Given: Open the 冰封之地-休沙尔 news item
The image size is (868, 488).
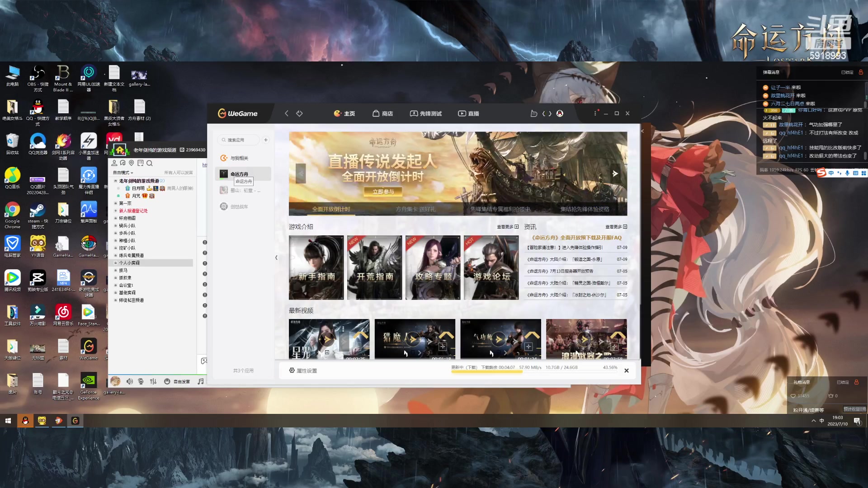Looking at the screenshot, I should click(566, 295).
